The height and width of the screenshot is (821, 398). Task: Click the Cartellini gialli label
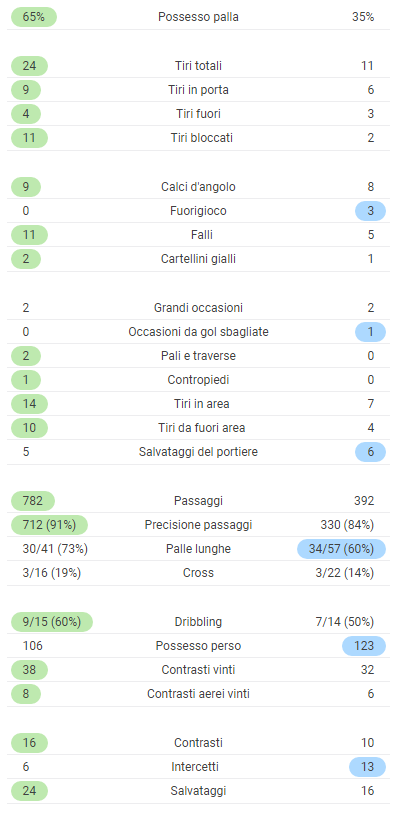(198, 259)
